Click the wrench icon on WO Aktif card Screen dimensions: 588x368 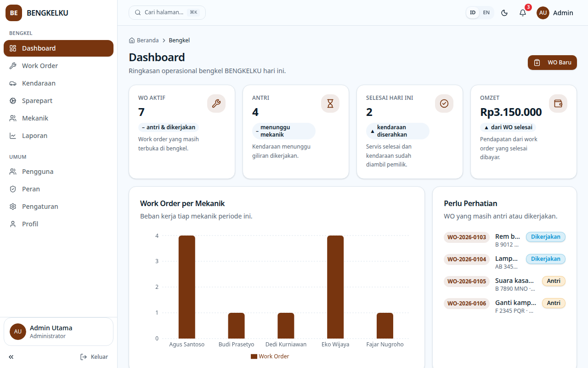pos(216,103)
